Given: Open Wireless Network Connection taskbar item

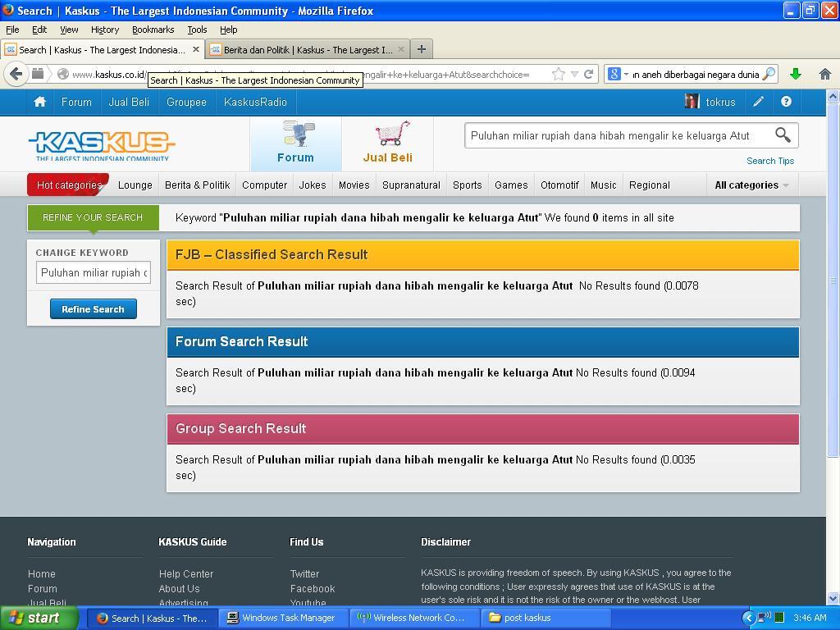Looking at the screenshot, I should click(x=414, y=618).
